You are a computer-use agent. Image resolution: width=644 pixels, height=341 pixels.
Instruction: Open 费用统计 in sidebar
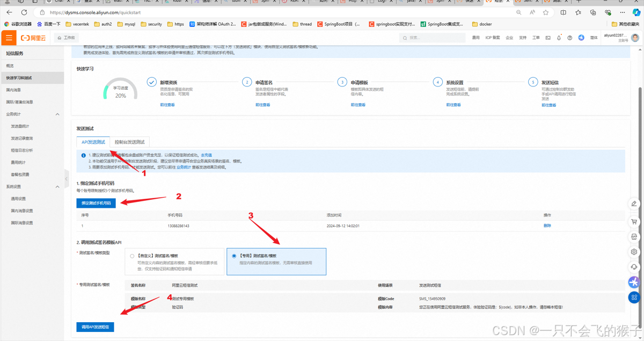[x=18, y=162]
